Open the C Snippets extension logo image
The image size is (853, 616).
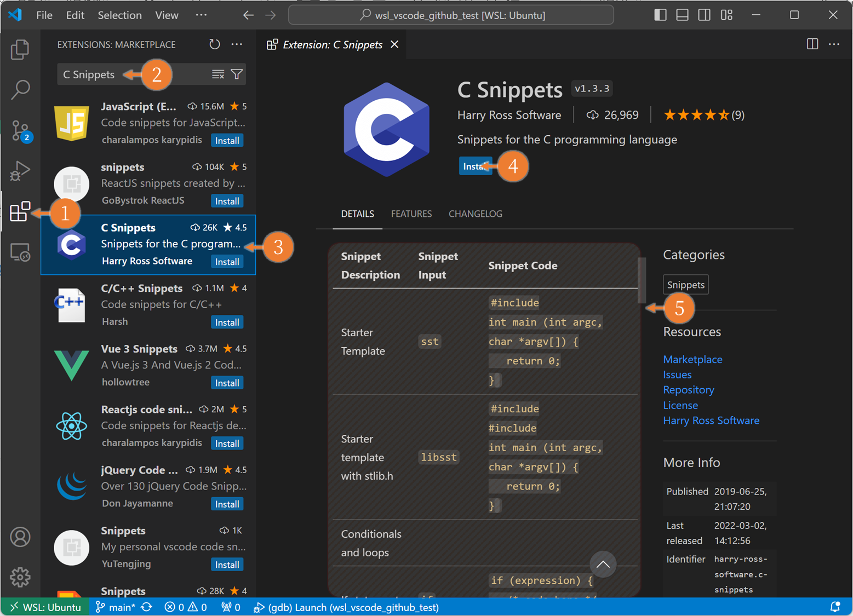coord(387,130)
